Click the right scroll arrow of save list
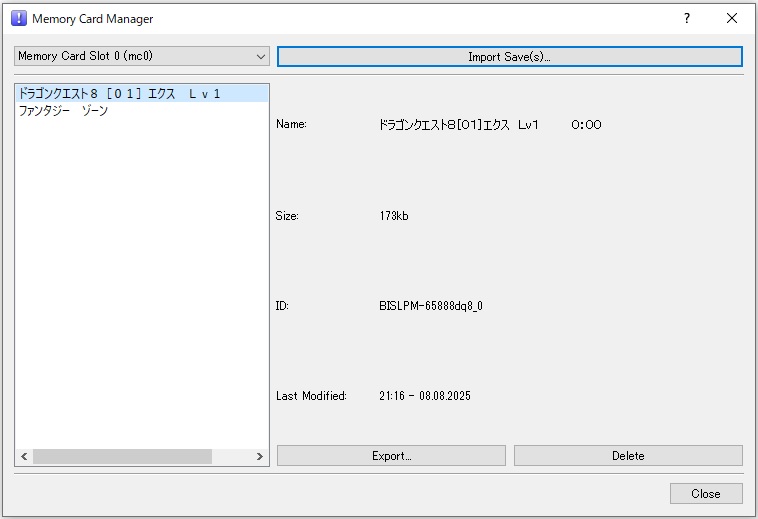 point(260,456)
